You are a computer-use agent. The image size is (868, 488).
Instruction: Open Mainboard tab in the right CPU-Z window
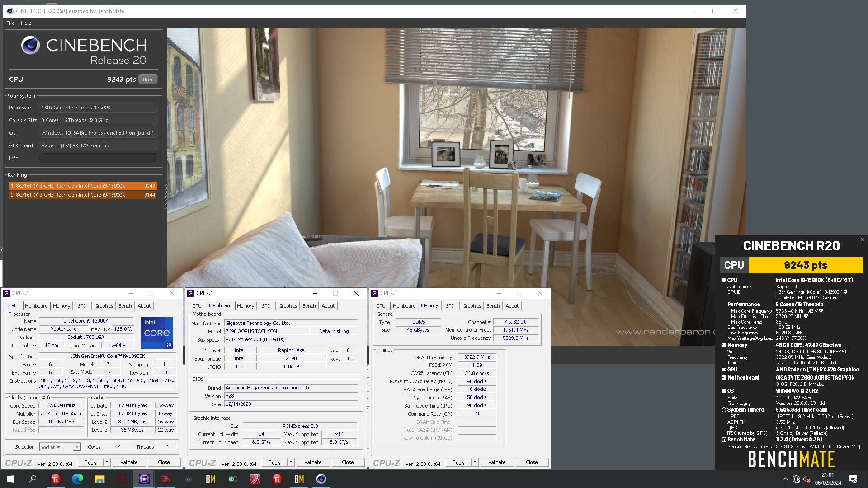404,306
